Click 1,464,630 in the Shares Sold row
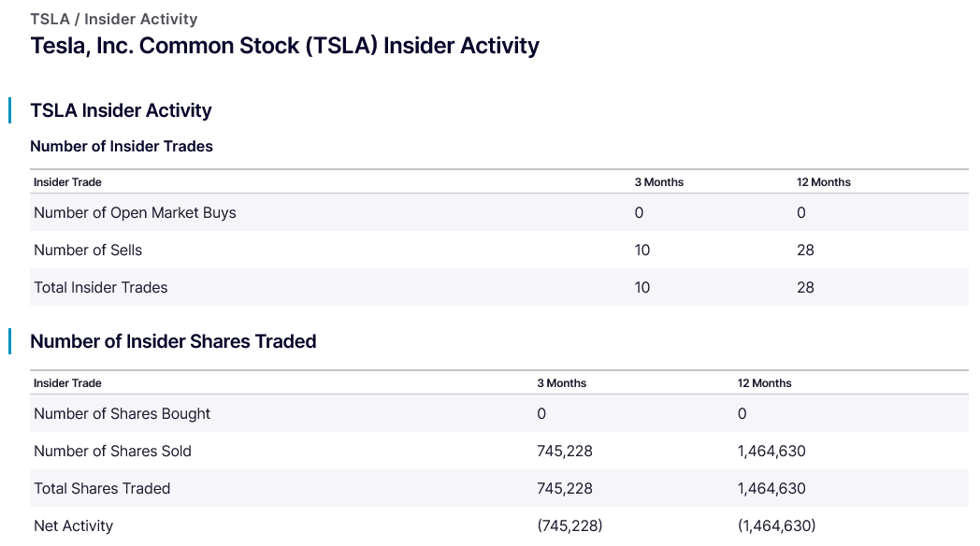Viewport: 980px width, 546px height. point(771,451)
